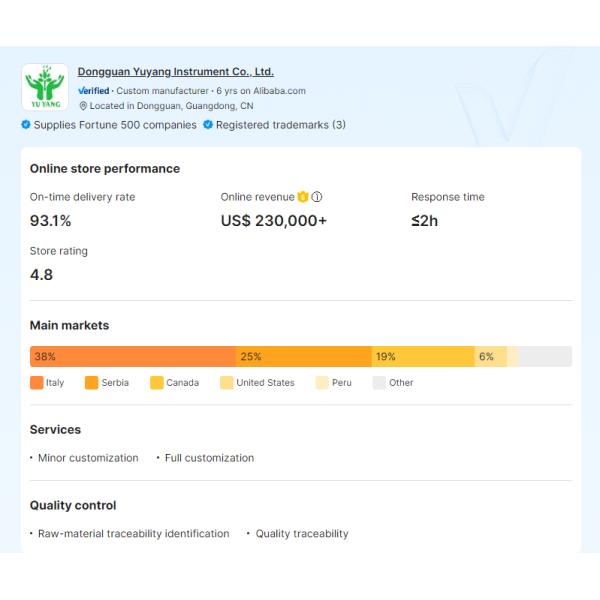Image resolution: width=600 pixels, height=600 pixels.
Task: Click the Serbia legend color square
Action: pyautogui.click(x=92, y=383)
